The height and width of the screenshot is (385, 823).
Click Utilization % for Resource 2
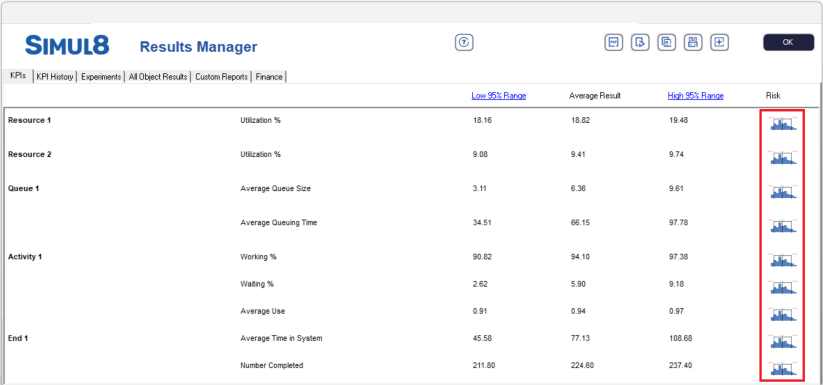(x=260, y=154)
